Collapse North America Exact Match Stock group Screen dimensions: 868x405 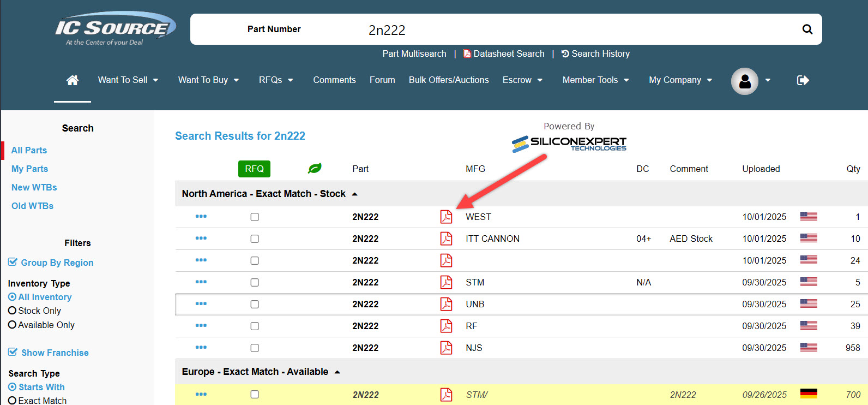click(x=355, y=194)
